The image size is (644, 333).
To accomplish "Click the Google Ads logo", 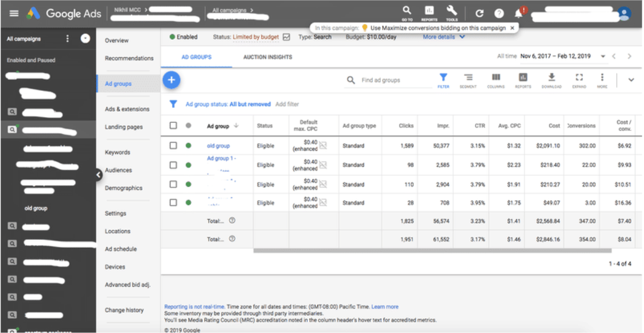I will [63, 13].
